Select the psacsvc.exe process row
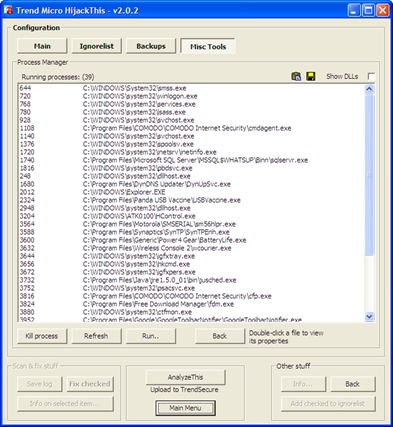The height and width of the screenshot is (427, 393). pos(192,288)
